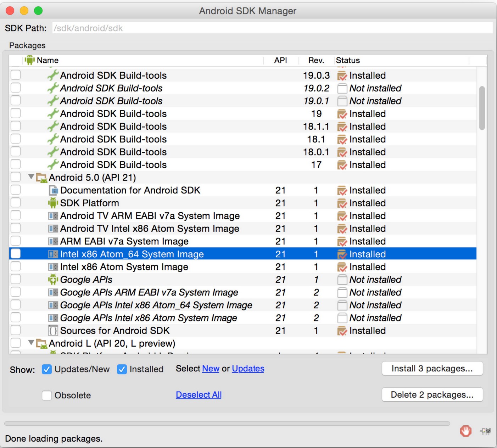Select the Android SDK Build-tools 18.0.1 row

pyautogui.click(x=242, y=152)
